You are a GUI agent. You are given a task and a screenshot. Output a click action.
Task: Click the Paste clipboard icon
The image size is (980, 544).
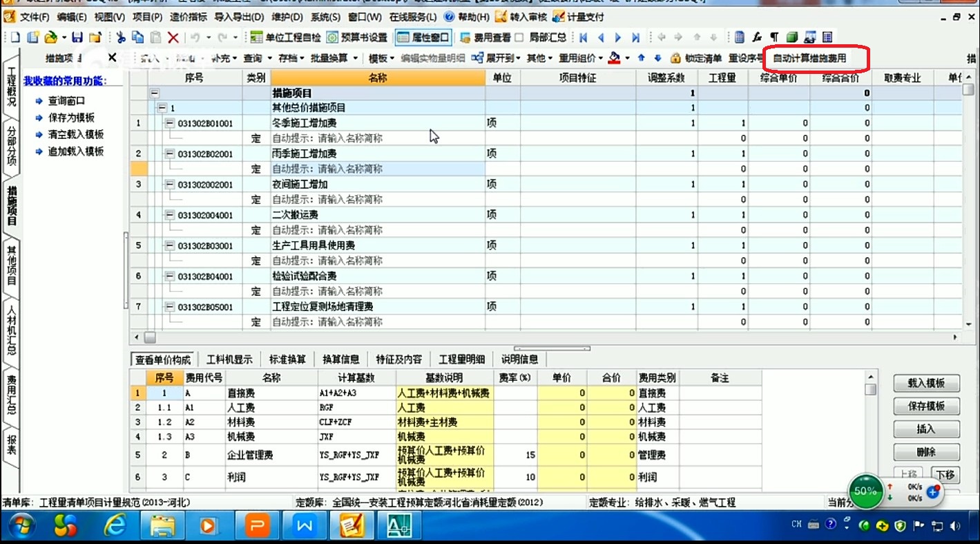point(156,37)
